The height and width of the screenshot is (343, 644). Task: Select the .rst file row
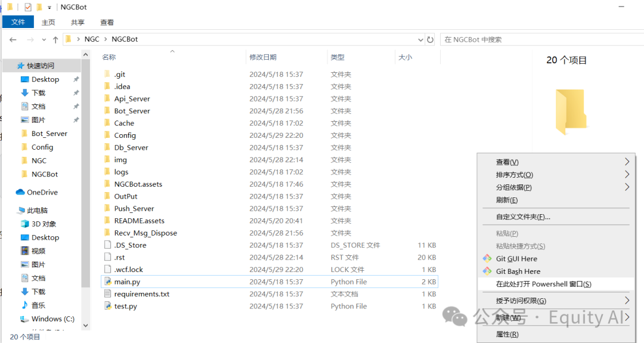coord(270,257)
